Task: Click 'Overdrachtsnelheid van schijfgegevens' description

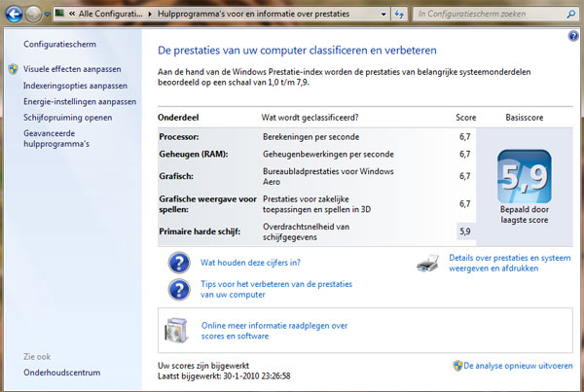Action: tap(306, 232)
